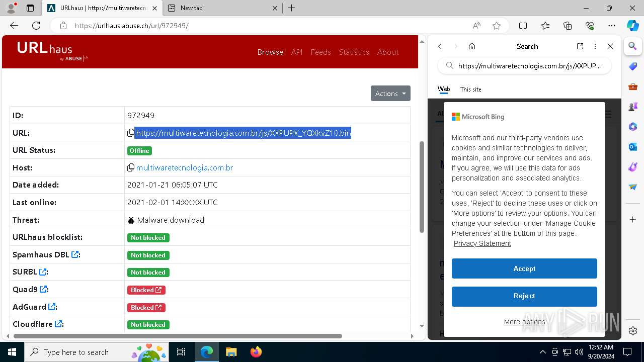The height and width of the screenshot is (362, 644).
Task: Open sidebar link in new tab
Action: (x=580, y=46)
